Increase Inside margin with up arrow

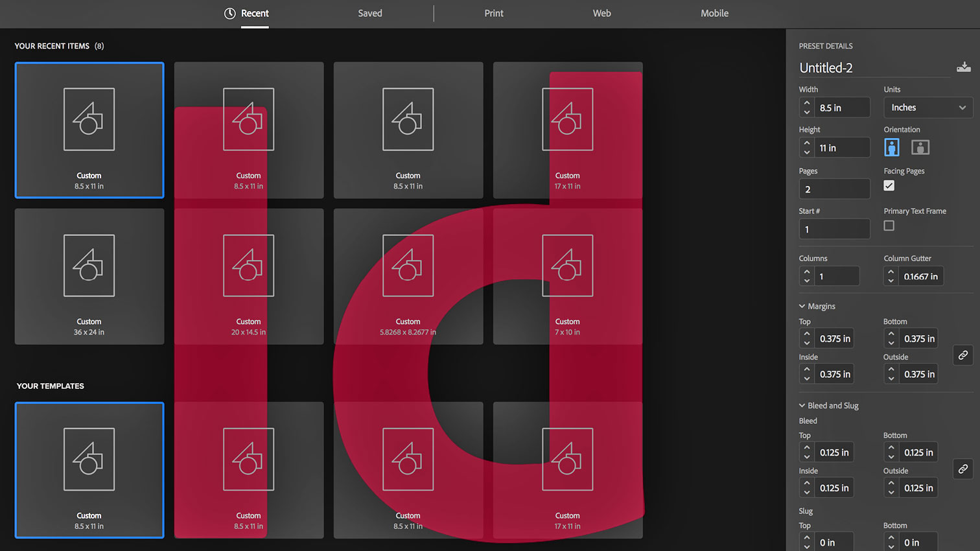(x=807, y=369)
